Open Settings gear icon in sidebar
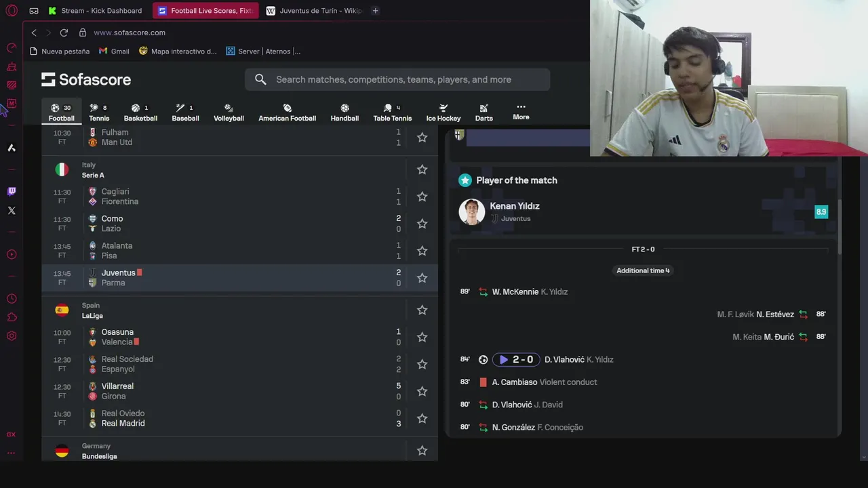 [x=12, y=336]
